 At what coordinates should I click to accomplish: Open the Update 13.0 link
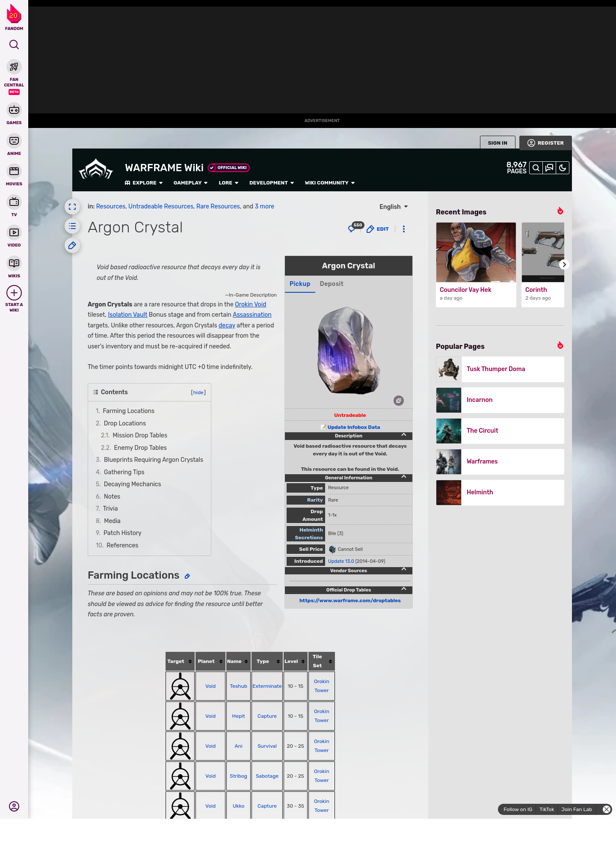(x=341, y=561)
